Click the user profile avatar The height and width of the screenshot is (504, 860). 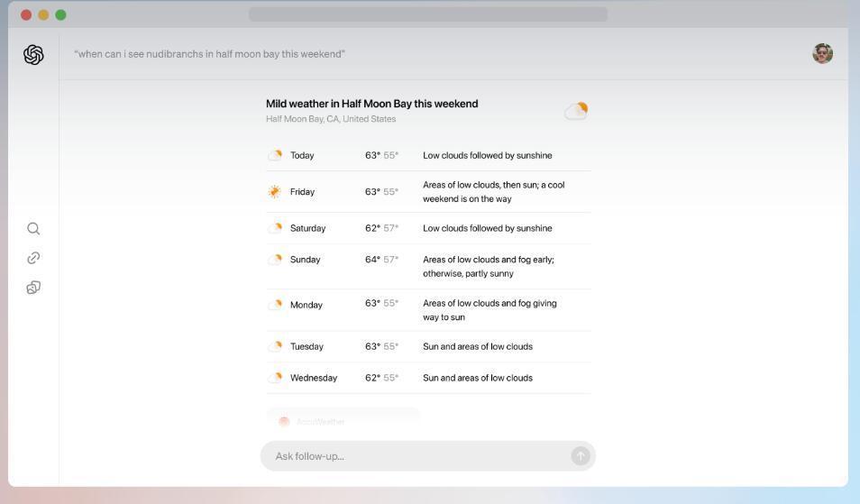[822, 54]
